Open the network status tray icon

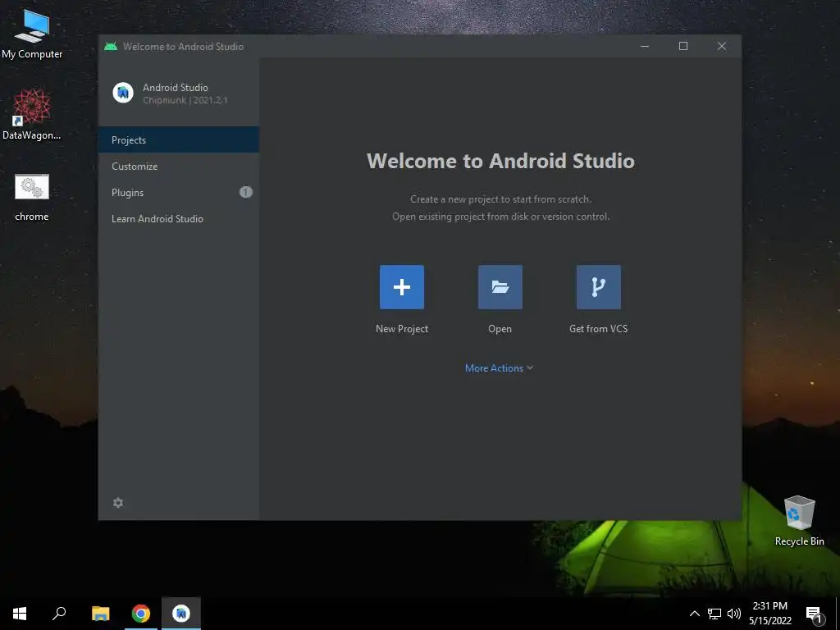(714, 614)
